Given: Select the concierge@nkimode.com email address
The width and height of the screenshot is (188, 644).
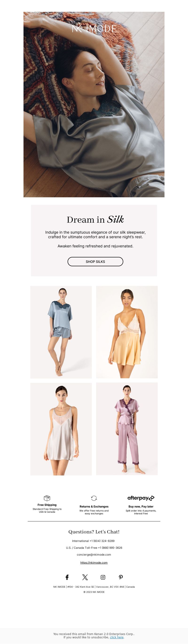Looking at the screenshot, I should (94, 554).
